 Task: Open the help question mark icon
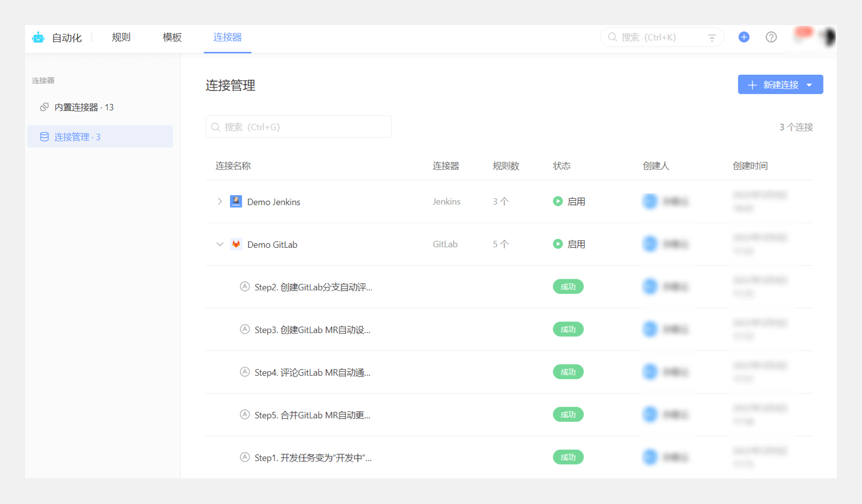[x=771, y=37]
